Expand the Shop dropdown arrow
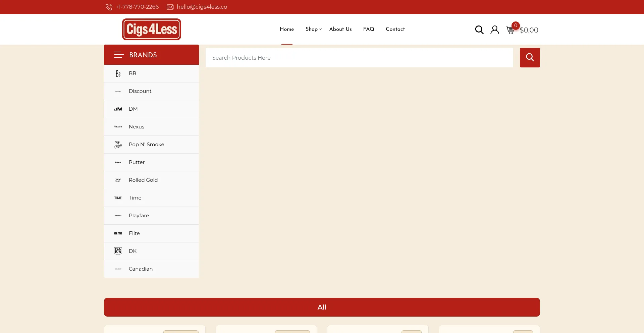This screenshot has width=644, height=333. [321, 29]
